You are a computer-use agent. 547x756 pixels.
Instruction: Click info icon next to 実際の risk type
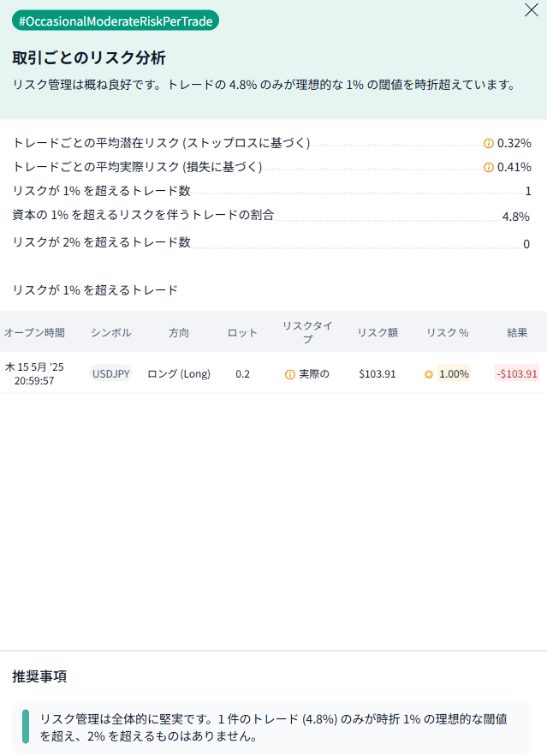290,374
